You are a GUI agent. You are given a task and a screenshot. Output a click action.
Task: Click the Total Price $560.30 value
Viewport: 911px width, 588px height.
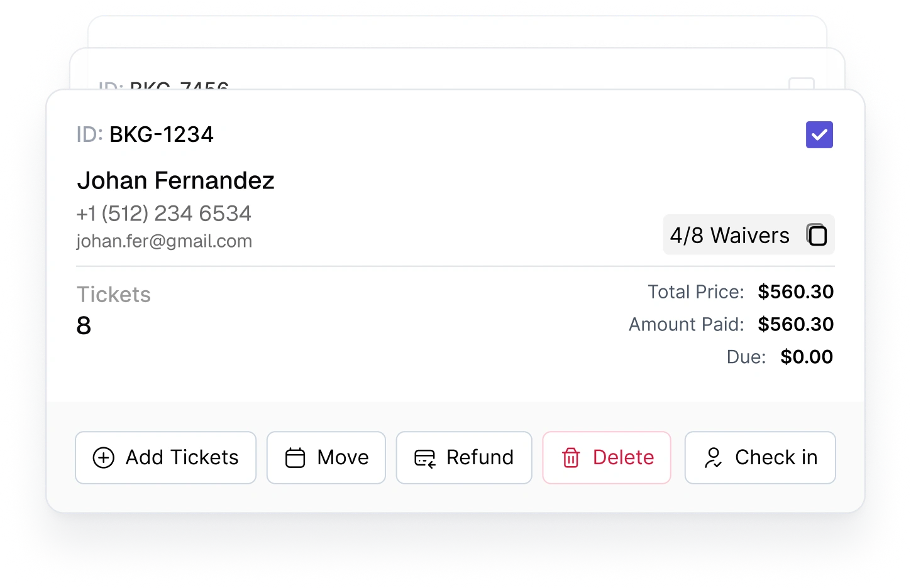coord(795,291)
